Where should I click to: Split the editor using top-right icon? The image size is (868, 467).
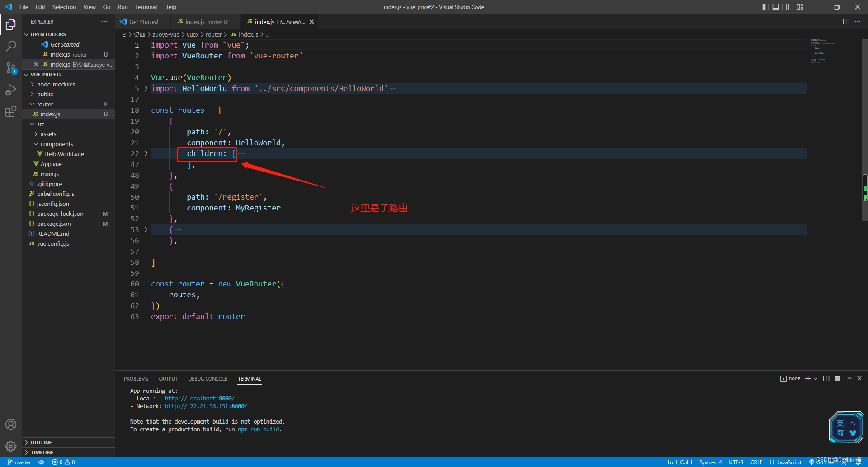[x=846, y=21]
